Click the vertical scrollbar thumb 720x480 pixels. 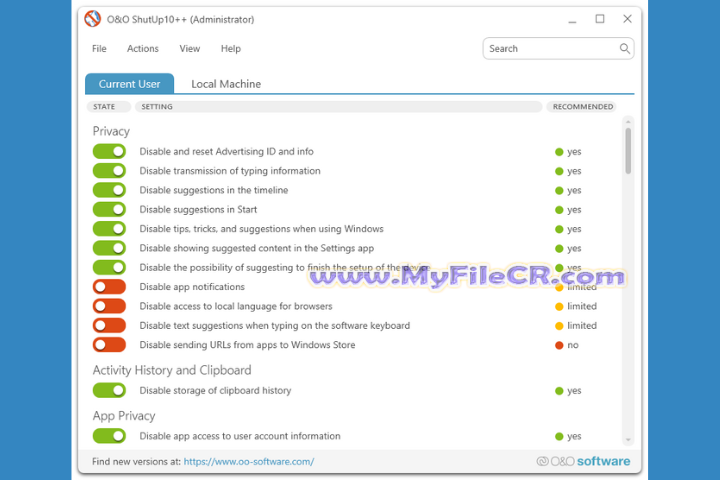tap(628, 151)
